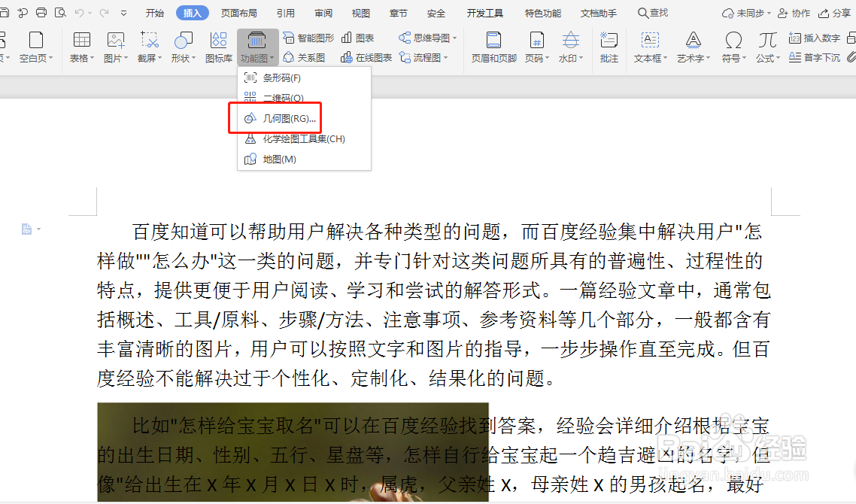856x504 pixels.
Task: Click the attachment paperclip icon
Action: tap(851, 57)
